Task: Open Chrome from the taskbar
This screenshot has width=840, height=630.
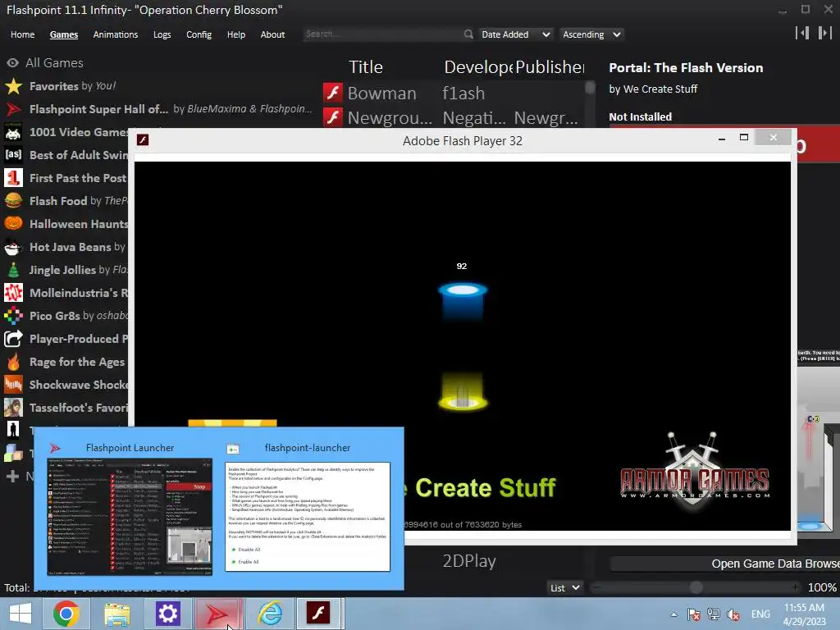Action: point(66,614)
